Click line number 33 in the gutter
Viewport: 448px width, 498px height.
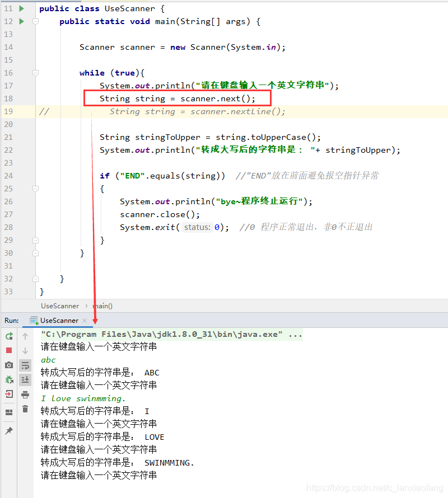[8, 292]
